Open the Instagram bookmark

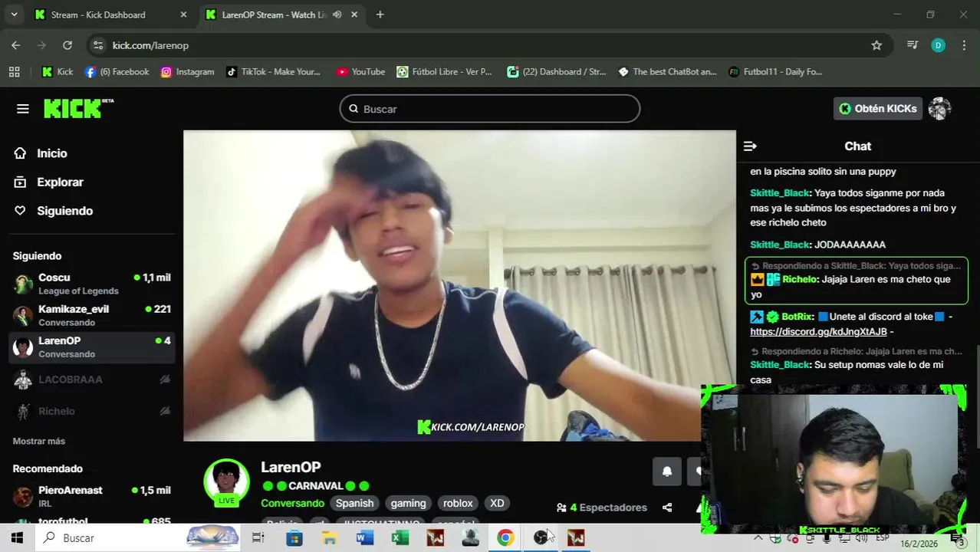tap(188, 71)
